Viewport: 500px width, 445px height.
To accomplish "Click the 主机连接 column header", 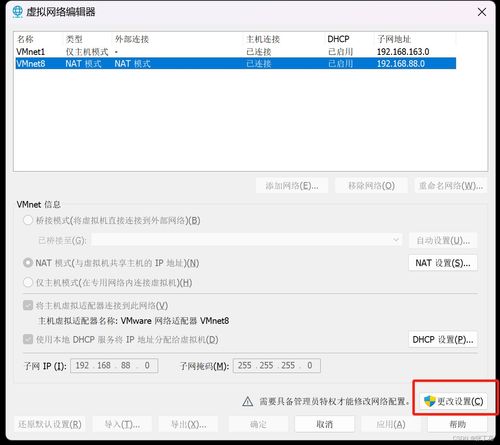I will [263, 39].
